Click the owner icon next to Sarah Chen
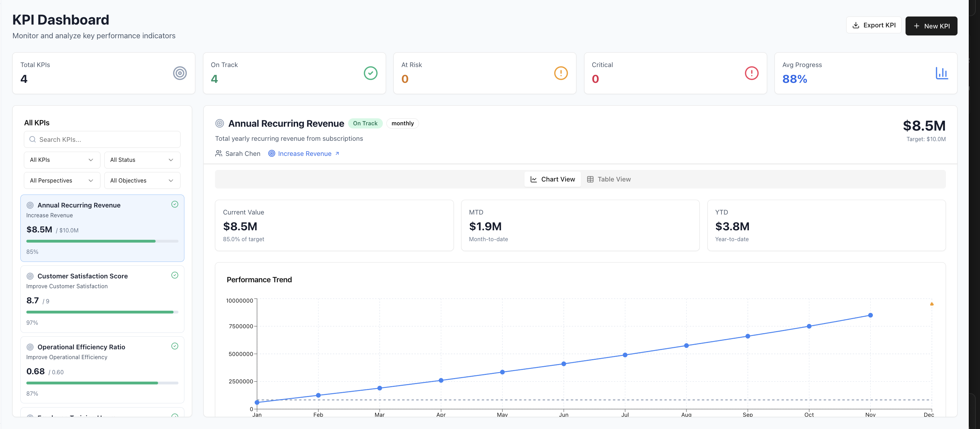Viewport: 980px width, 429px height. [219, 153]
